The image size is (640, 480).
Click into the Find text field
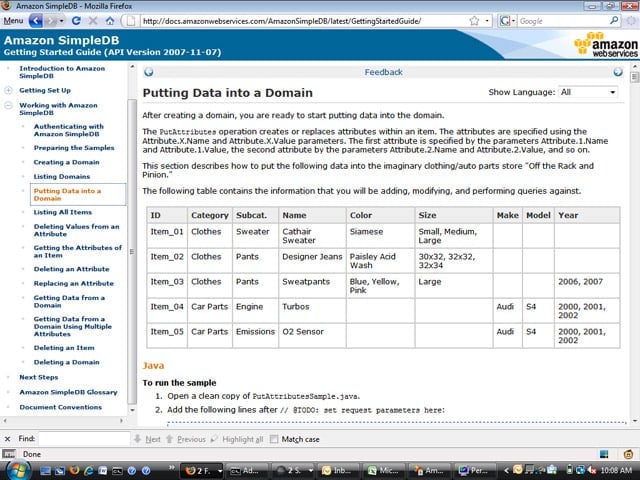point(84,439)
